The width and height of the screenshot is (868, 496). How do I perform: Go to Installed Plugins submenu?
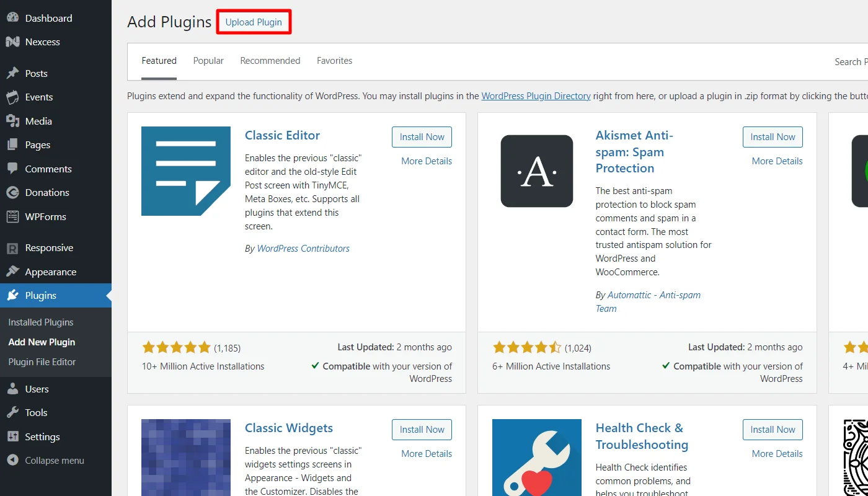[41, 322]
